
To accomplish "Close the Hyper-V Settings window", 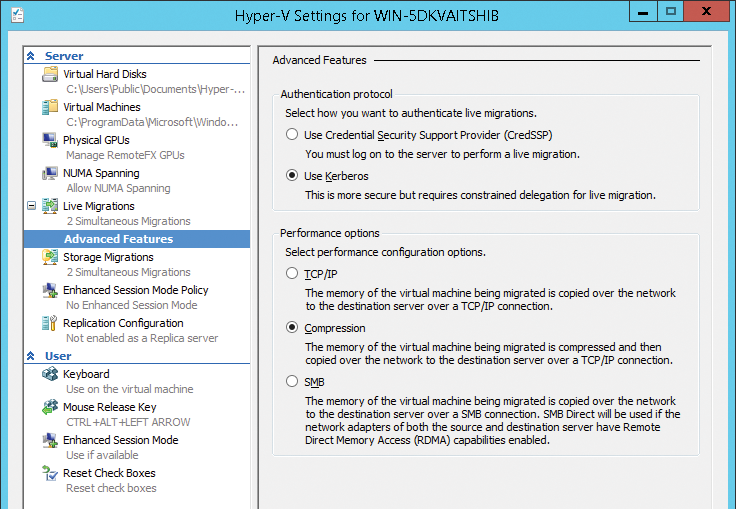I will 706,11.
